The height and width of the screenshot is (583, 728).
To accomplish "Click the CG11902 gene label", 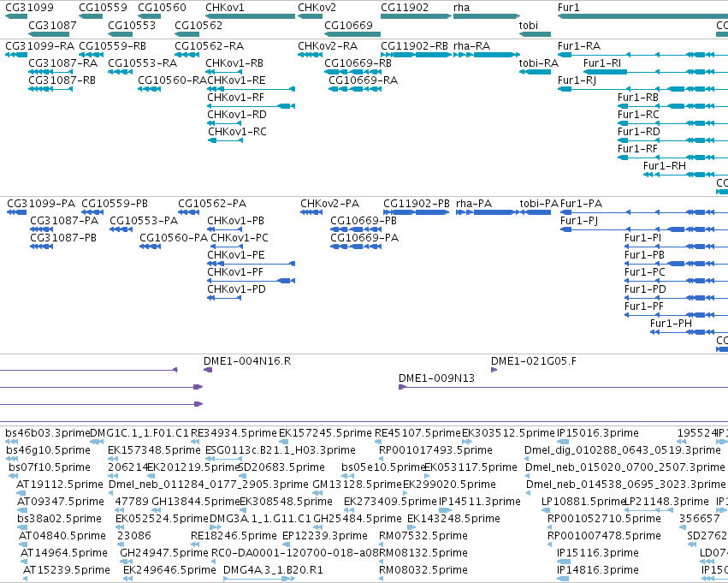I will click(405, 8).
